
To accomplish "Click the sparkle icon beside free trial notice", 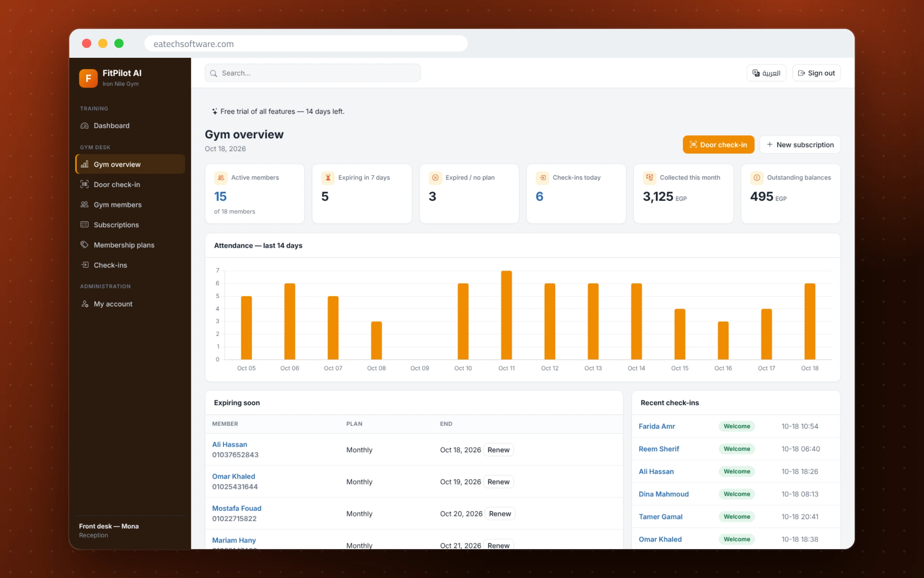I will [214, 111].
